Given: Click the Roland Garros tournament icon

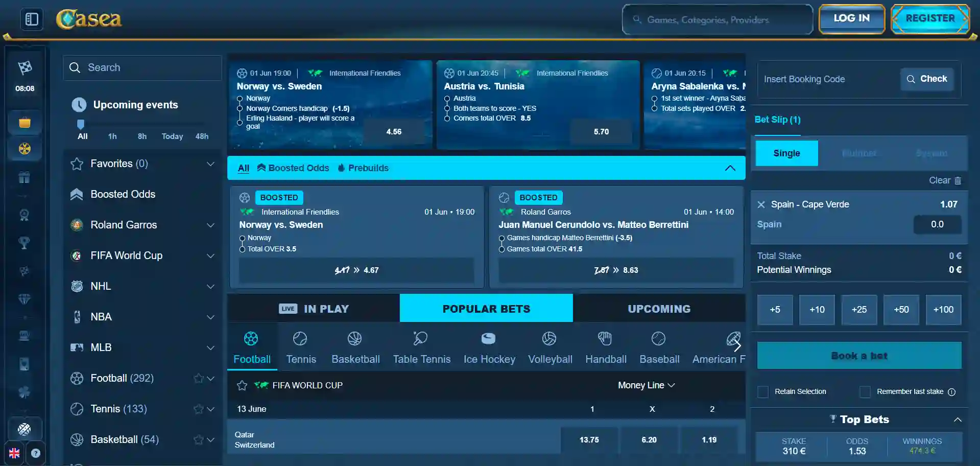Looking at the screenshot, I should tap(77, 225).
